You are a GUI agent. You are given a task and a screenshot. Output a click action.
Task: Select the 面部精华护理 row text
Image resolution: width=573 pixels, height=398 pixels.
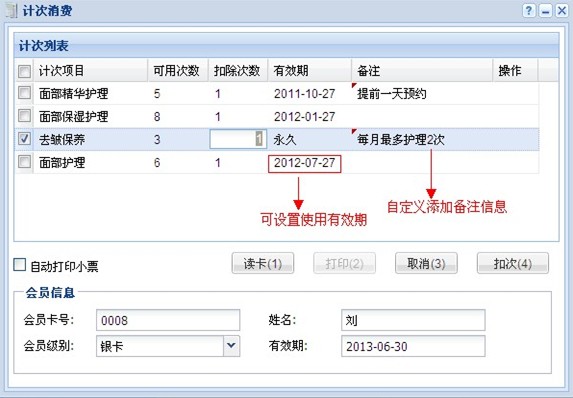click(x=73, y=94)
